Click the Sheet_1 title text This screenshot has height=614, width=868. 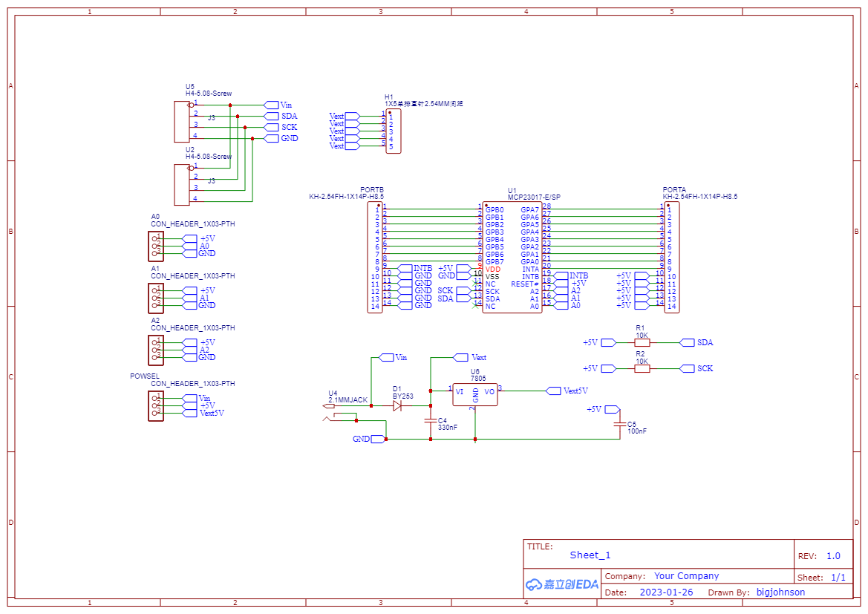[x=590, y=555]
